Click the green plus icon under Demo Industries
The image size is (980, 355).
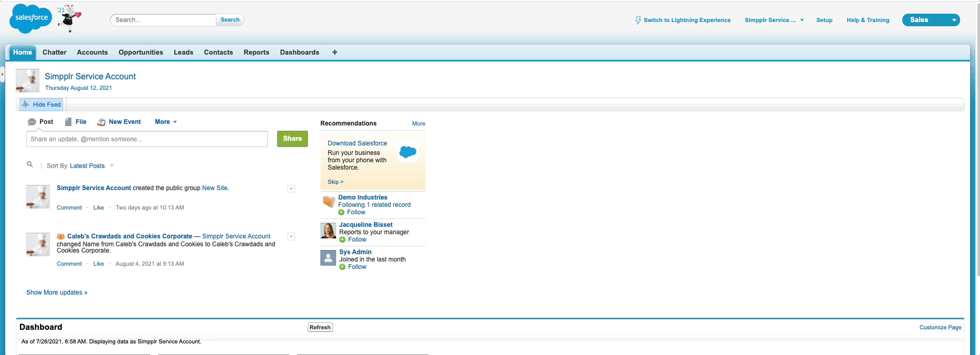tap(341, 212)
